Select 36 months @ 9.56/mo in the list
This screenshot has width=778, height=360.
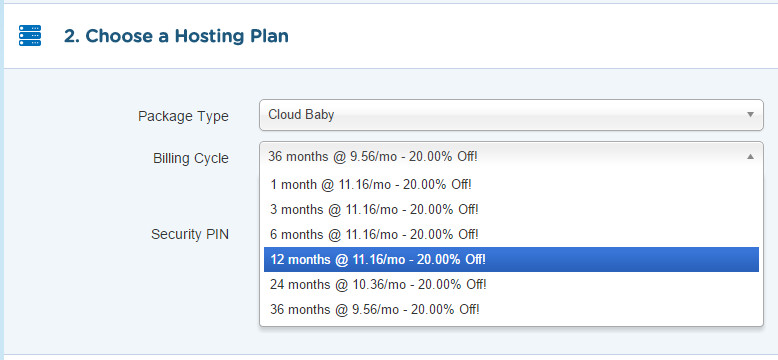click(511, 309)
